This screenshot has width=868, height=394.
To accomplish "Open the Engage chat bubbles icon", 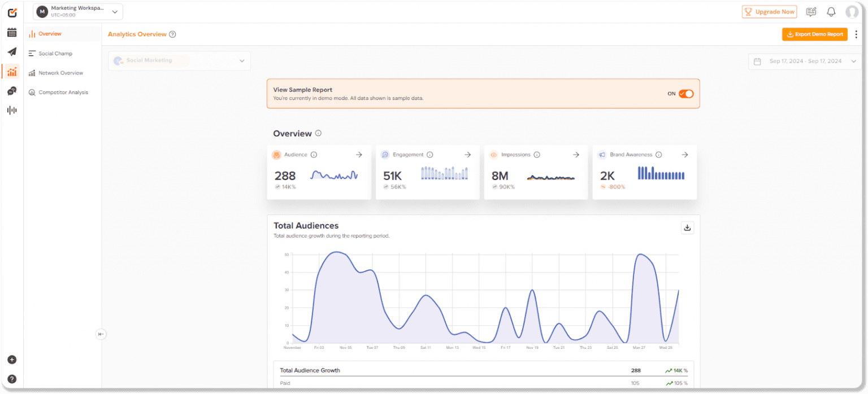I will click(x=12, y=91).
